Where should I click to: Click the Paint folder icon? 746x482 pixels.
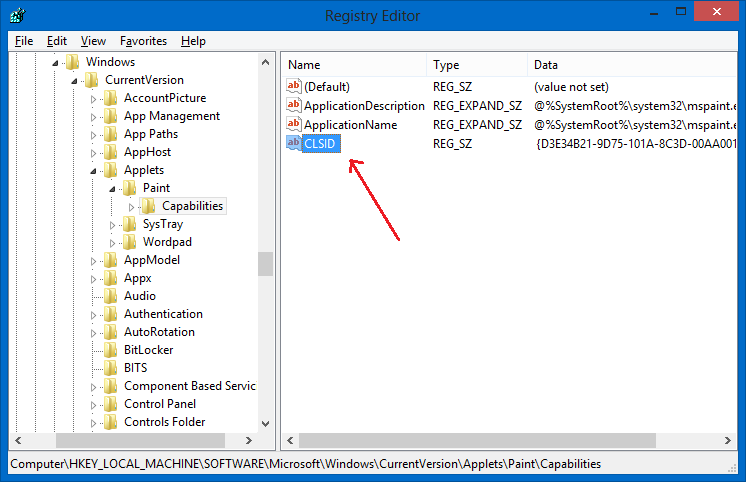click(130, 188)
